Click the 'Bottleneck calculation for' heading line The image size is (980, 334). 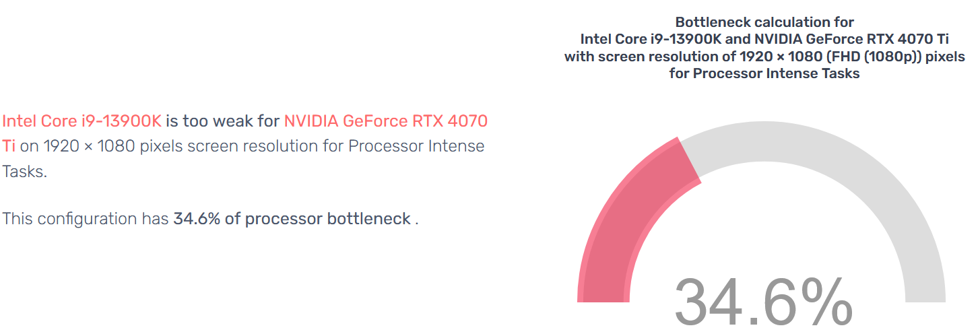point(764,22)
